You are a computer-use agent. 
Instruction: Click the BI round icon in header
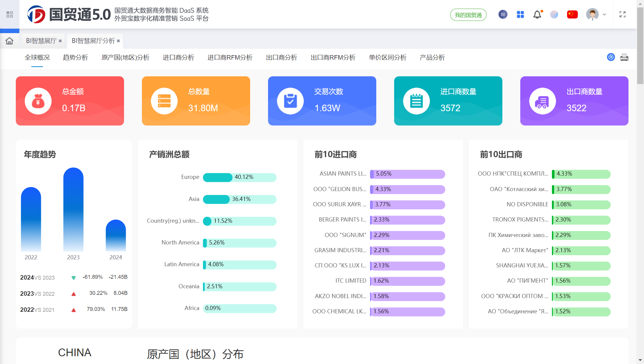[503, 14]
